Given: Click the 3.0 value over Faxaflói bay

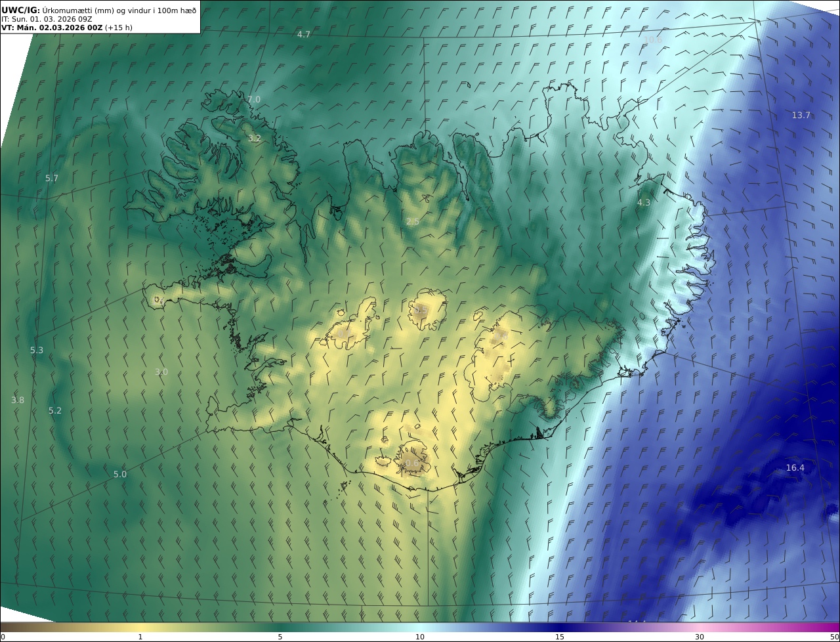Looking at the screenshot, I should pos(161,372).
